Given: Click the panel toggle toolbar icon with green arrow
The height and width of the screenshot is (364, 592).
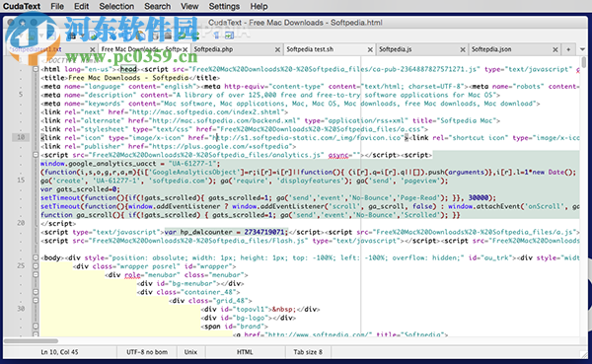Looking at the screenshot, I should click(x=229, y=36).
